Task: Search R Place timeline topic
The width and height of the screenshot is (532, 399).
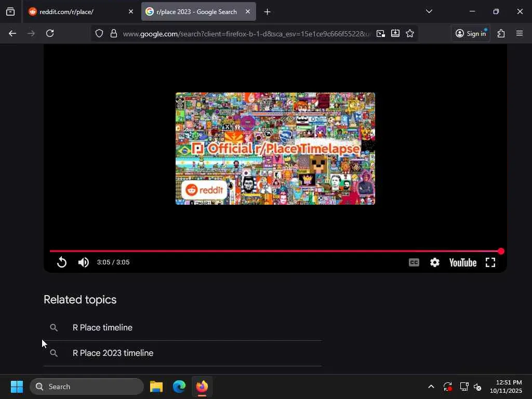Action: [102, 327]
